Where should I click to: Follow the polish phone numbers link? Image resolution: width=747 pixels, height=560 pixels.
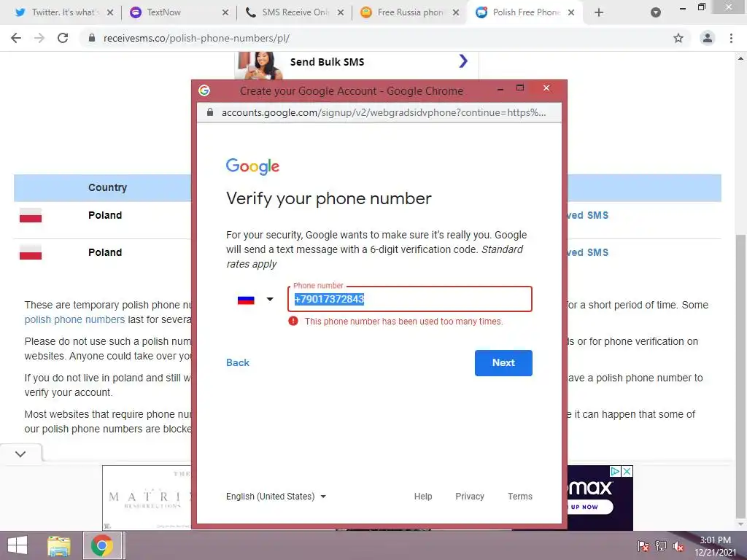click(74, 319)
